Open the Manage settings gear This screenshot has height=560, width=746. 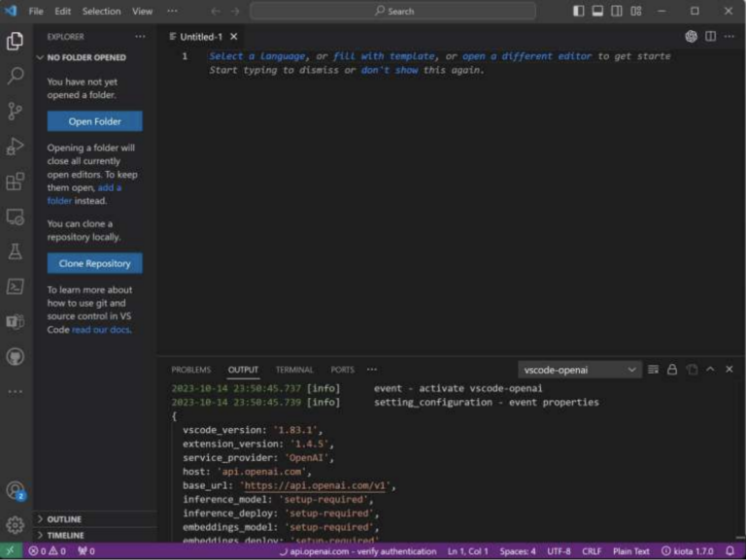(16, 525)
